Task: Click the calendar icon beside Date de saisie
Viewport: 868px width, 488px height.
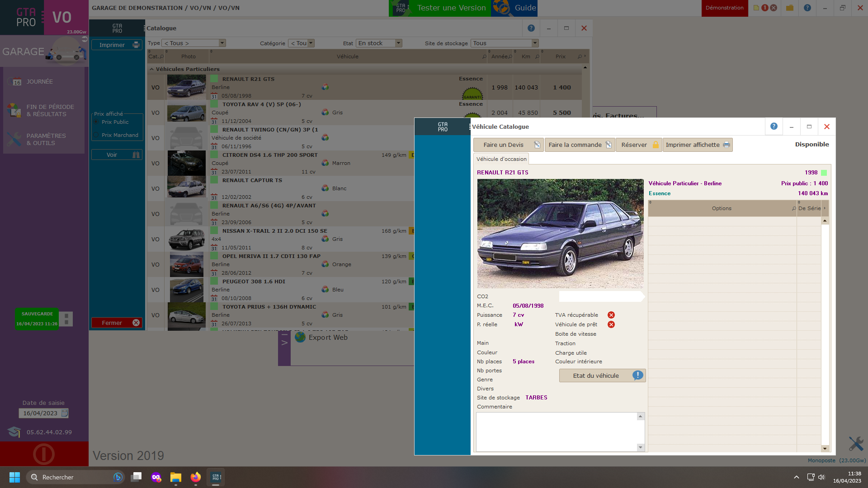Action: (65, 413)
